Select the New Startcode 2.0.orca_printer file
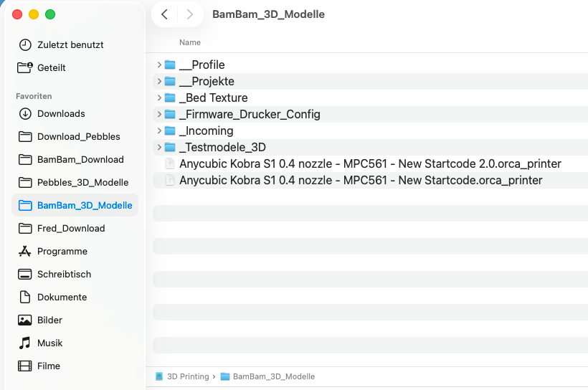 [x=369, y=164]
